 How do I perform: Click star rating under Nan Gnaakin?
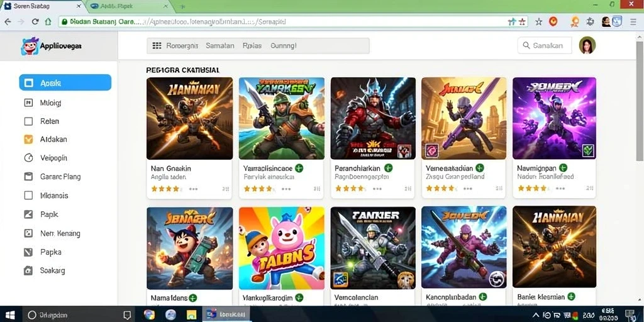[x=165, y=189]
